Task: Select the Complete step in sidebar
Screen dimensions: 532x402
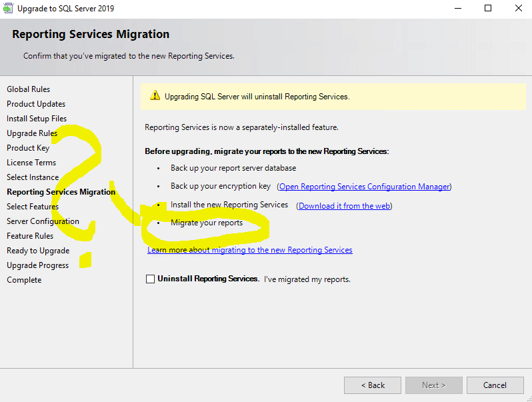Action: [24, 280]
